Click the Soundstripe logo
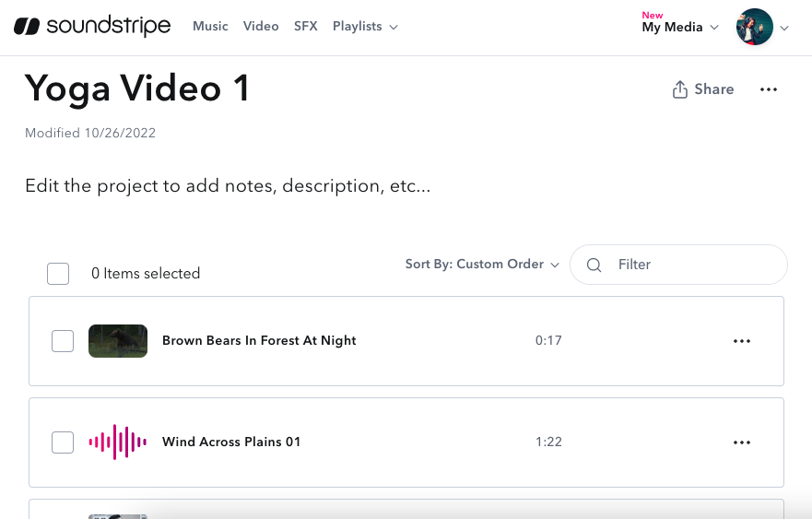 [x=92, y=27]
